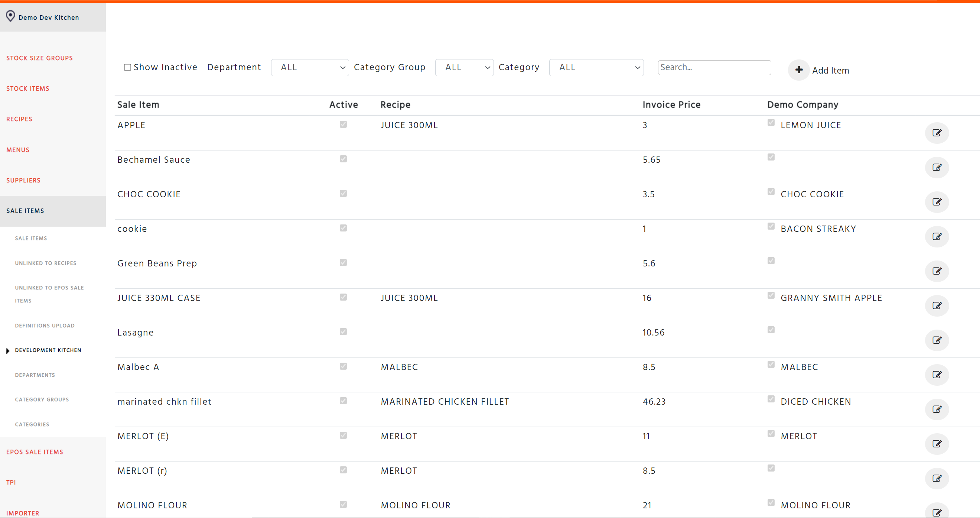Open the Recipes menu
This screenshot has width=980, height=518.
[x=19, y=119]
